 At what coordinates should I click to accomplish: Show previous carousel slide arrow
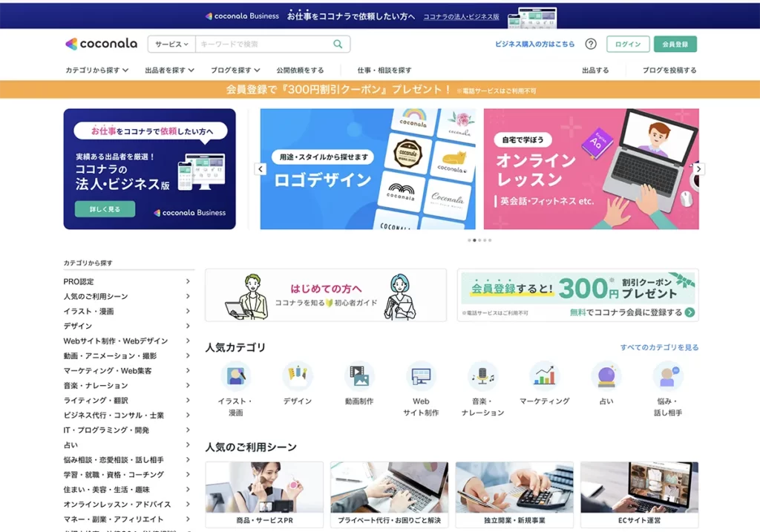click(x=261, y=169)
